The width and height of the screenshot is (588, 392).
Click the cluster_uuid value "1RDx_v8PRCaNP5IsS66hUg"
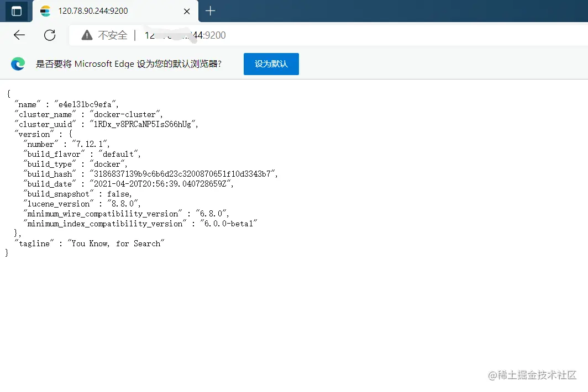coord(143,124)
